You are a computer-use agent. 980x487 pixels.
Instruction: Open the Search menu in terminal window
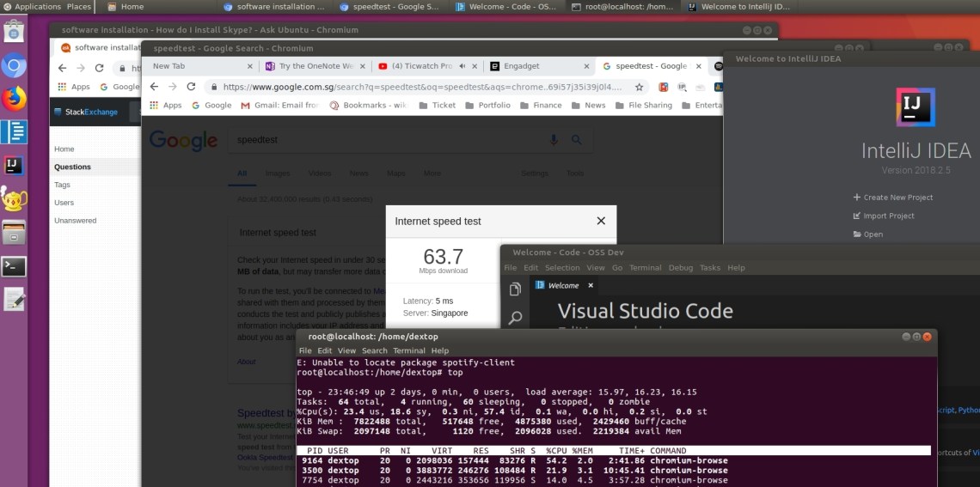coord(374,351)
